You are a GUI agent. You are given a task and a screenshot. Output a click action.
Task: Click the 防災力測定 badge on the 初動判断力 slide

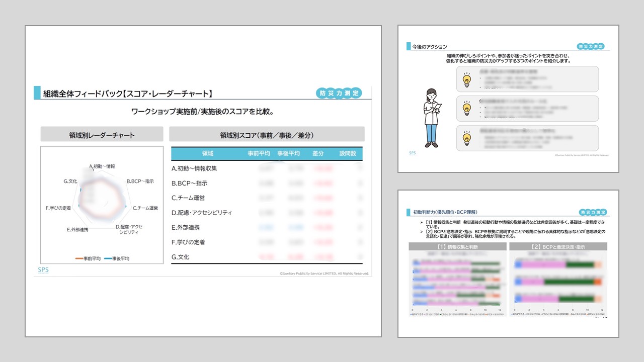(592, 212)
